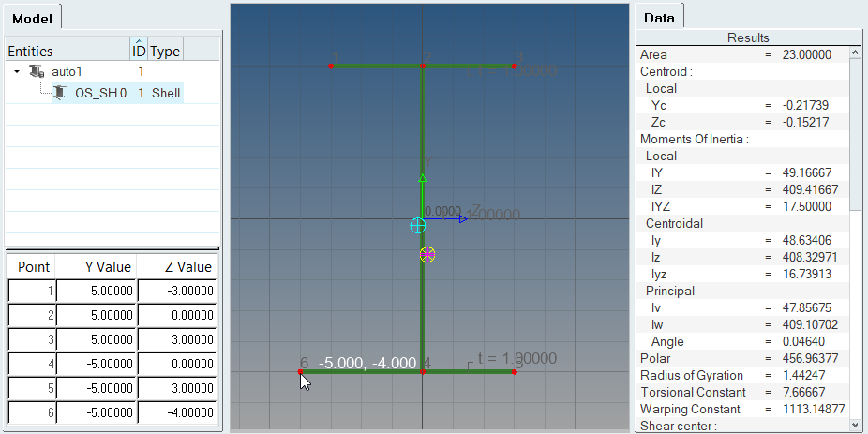Open the Data tab
This screenshot has height=434, width=868.
(659, 18)
